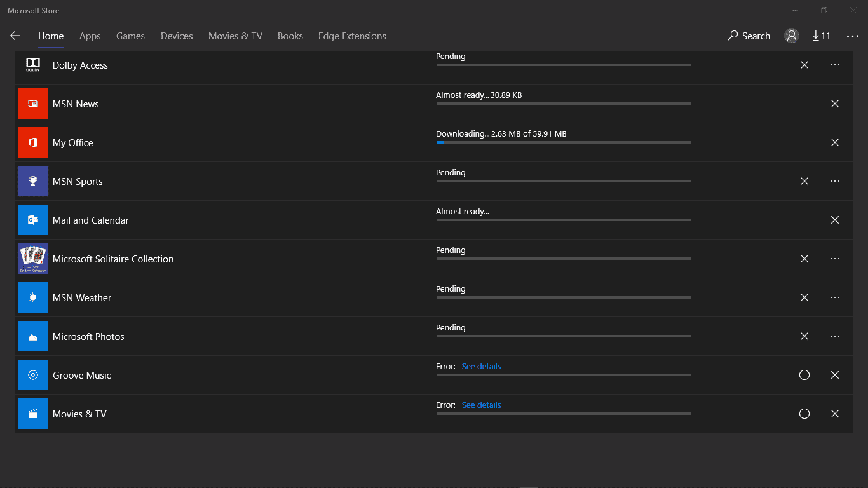
Task: Cancel the Microsoft Solitaire Collection download
Action: tap(804, 259)
